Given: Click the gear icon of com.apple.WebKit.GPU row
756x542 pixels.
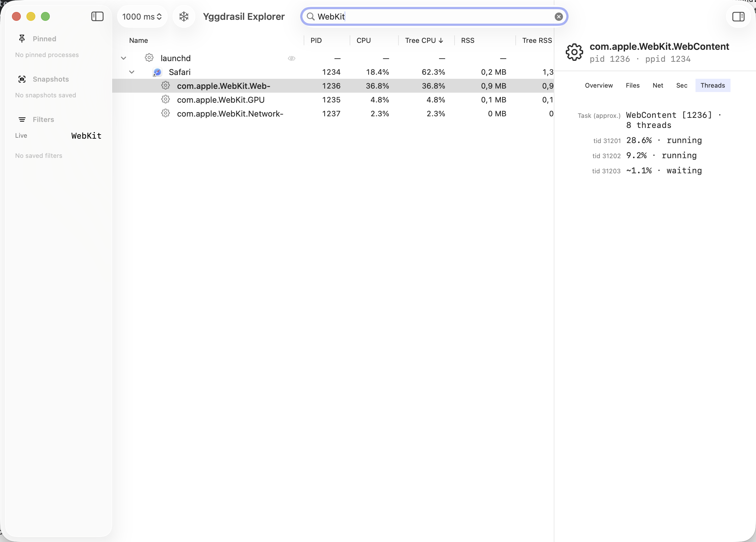Looking at the screenshot, I should [x=165, y=99].
